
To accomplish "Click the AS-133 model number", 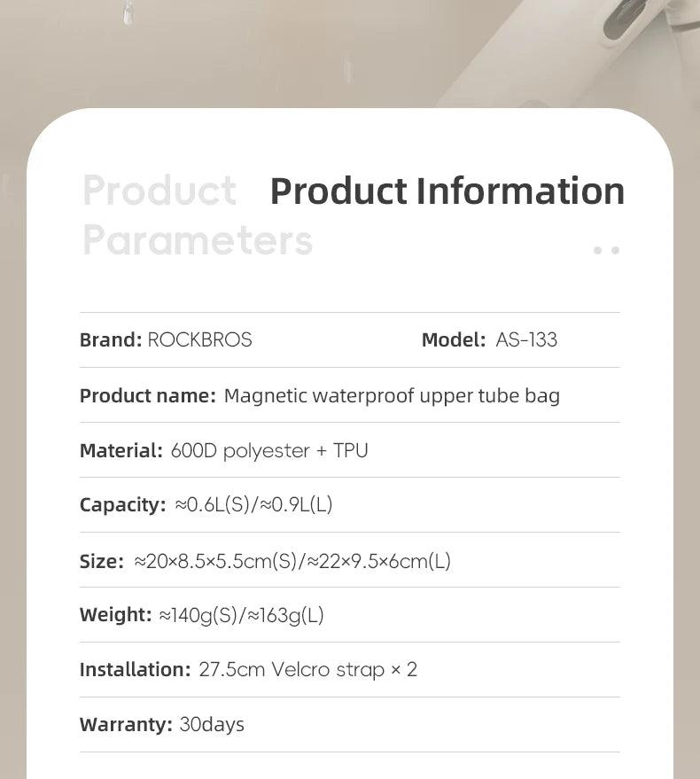I will (x=526, y=339).
